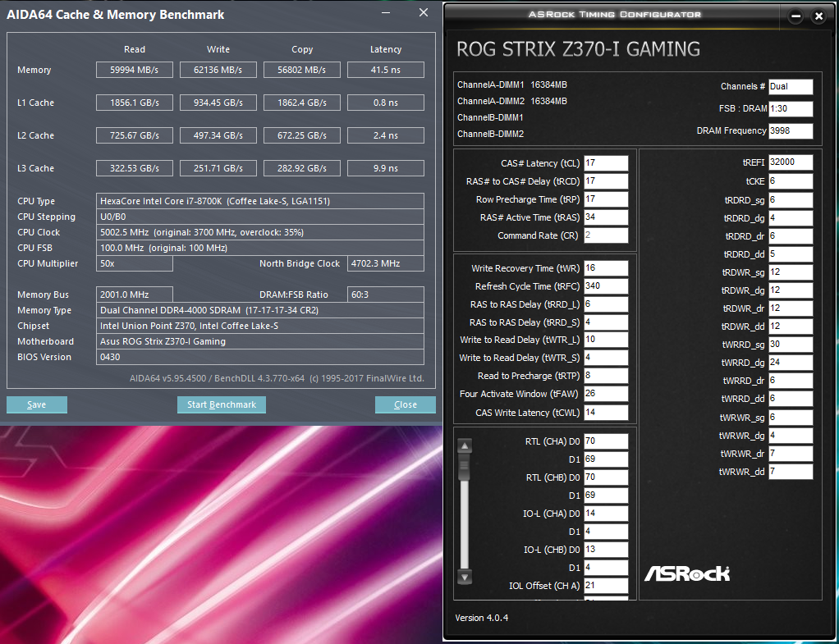Click IO-L (CHB) D0 field

[x=606, y=550]
